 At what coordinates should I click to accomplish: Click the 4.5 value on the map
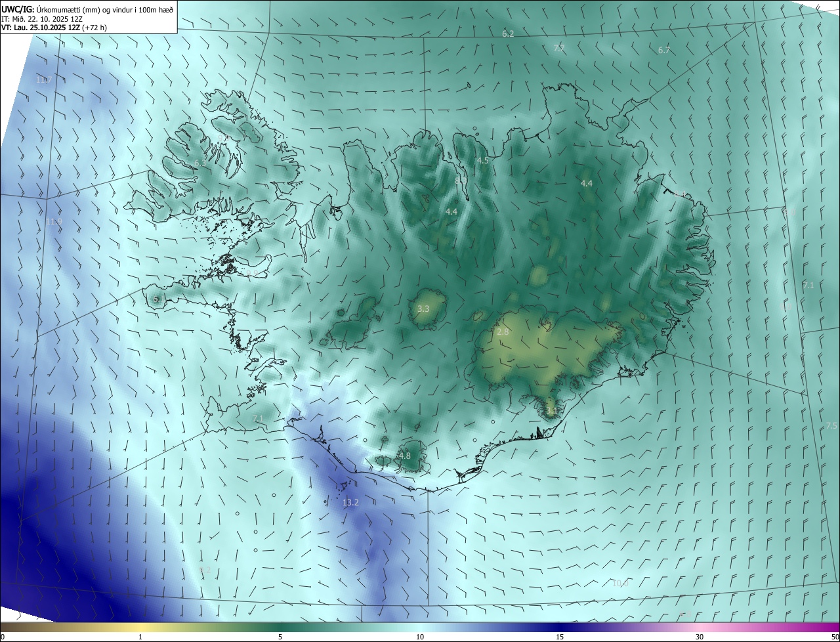[x=482, y=161]
